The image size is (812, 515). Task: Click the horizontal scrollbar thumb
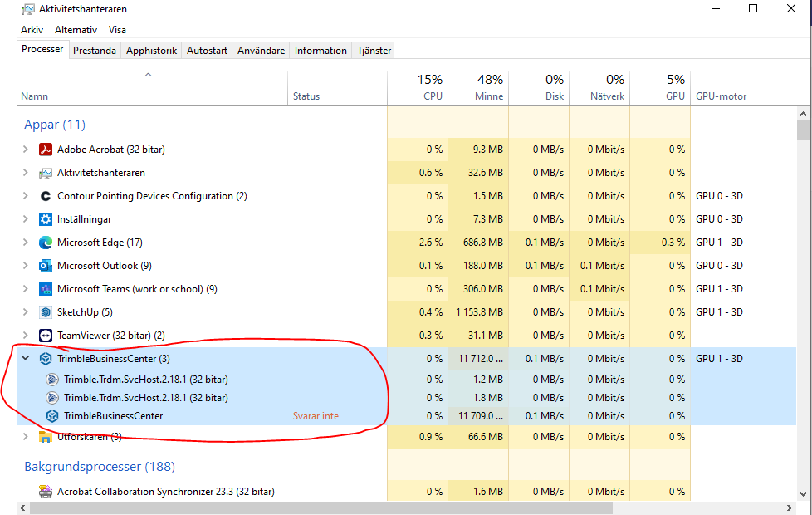pyautogui.click(x=320, y=508)
